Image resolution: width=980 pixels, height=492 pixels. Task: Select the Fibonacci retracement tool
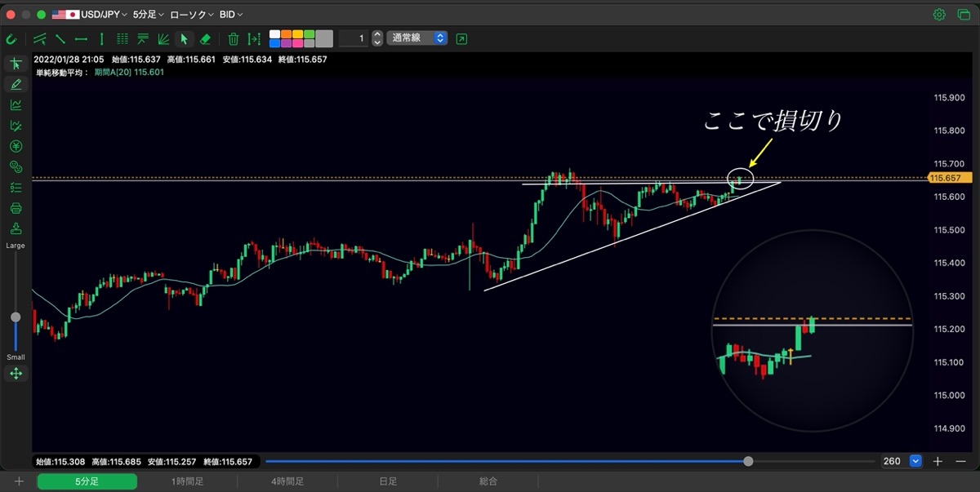point(143,38)
